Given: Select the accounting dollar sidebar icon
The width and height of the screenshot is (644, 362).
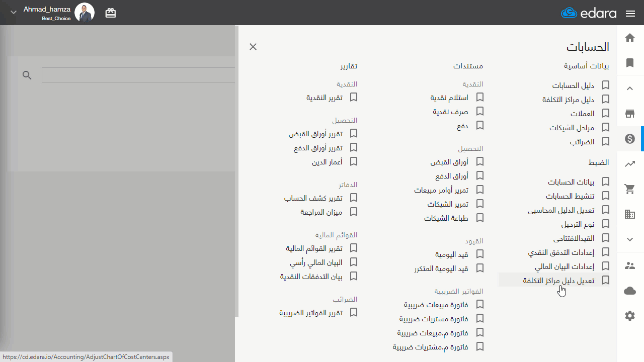Looking at the screenshot, I should click(x=630, y=139).
